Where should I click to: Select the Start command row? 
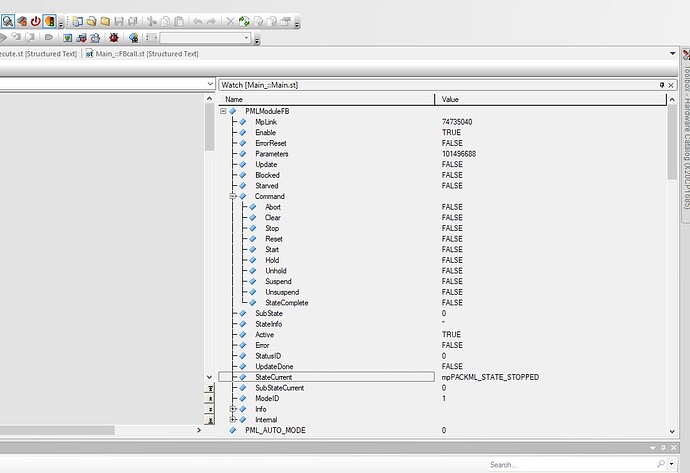tap(272, 249)
